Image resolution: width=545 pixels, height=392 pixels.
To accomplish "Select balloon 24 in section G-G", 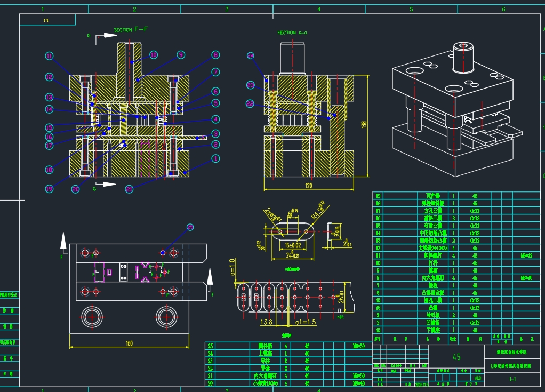I will 251,55.
